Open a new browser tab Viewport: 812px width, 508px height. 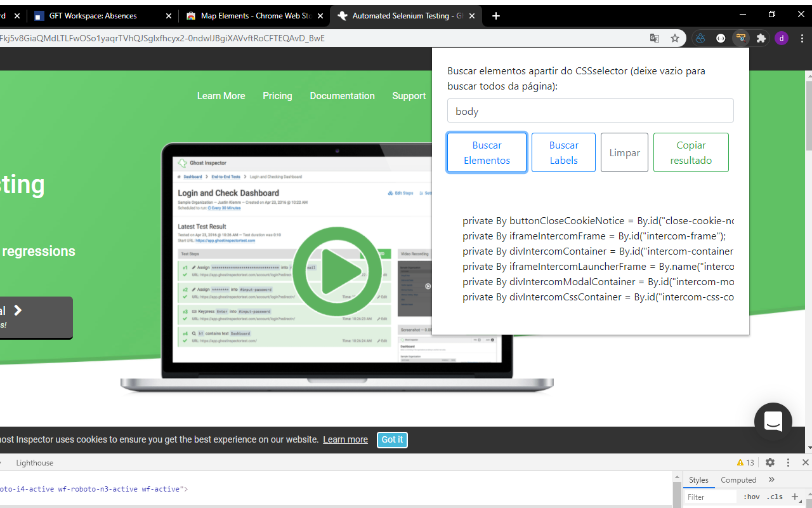[496, 16]
